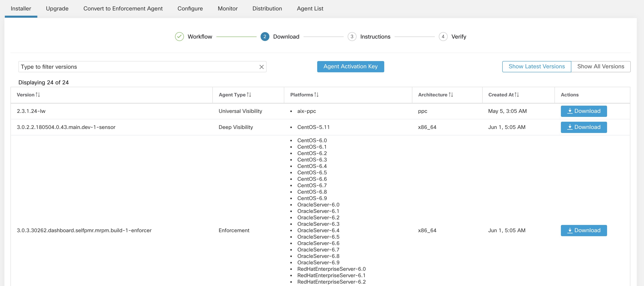
Task: Go to step 3 Instructions circle
Action: point(352,37)
